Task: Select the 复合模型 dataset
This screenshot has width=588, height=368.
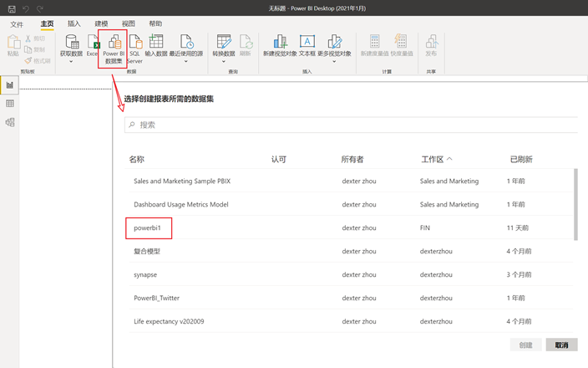Action: point(147,251)
